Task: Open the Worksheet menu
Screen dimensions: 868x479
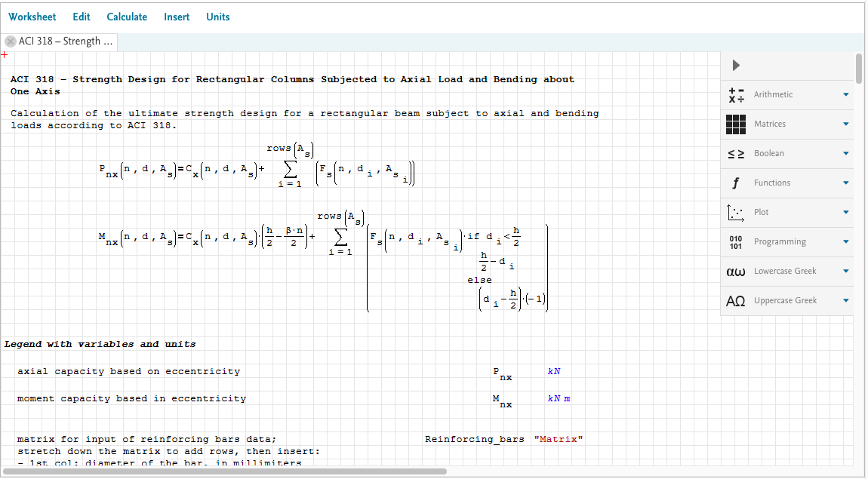Action: point(32,17)
